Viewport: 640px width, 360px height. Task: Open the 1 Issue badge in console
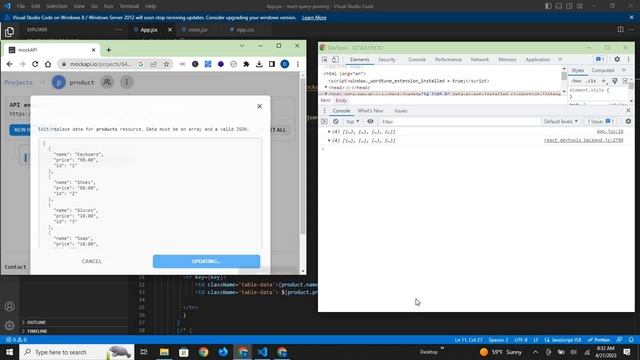point(600,121)
